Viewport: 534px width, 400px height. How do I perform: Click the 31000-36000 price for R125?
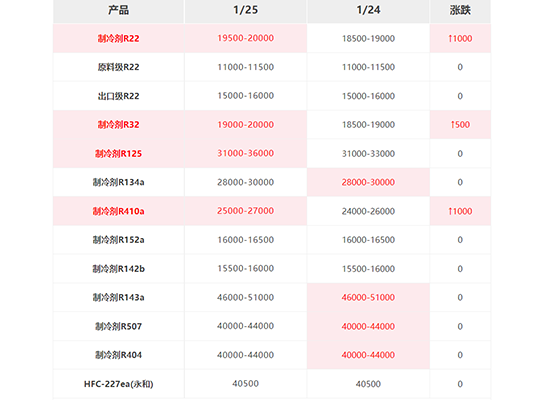pyautogui.click(x=246, y=153)
